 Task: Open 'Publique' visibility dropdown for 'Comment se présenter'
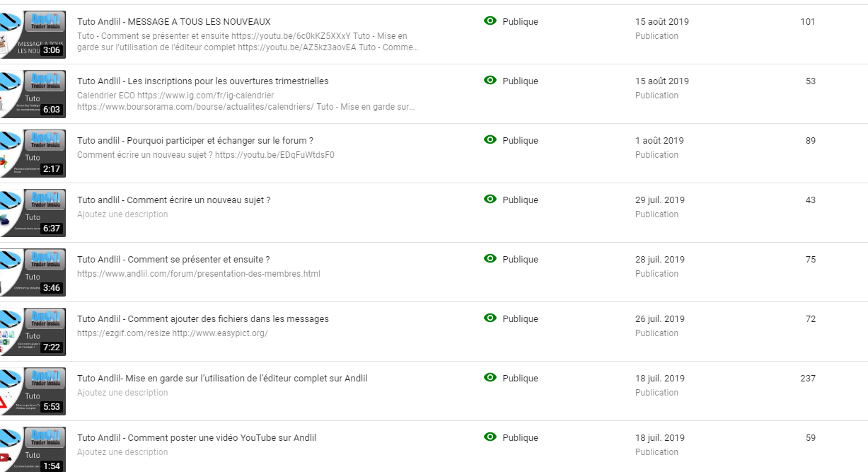click(x=520, y=260)
